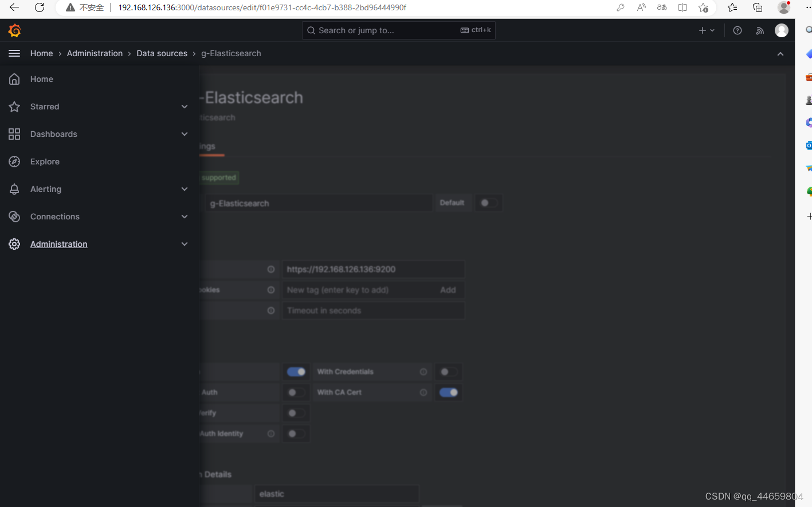
Task: Focus the Search or jump to field
Action: tap(398, 30)
